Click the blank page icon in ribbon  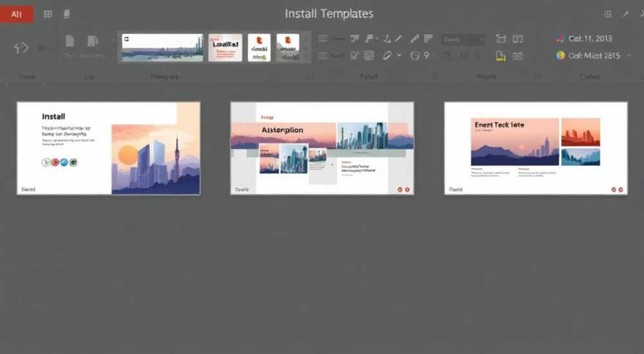pyautogui.click(x=70, y=41)
